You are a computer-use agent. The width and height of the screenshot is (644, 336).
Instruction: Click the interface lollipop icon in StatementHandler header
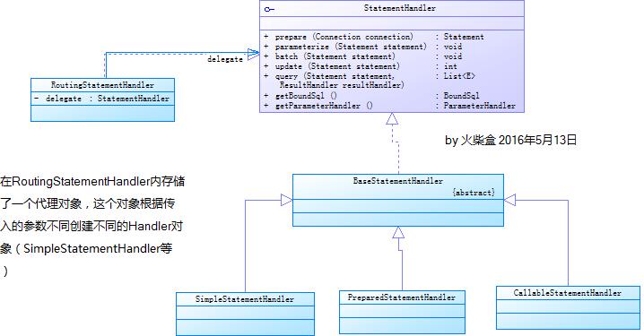click(269, 9)
